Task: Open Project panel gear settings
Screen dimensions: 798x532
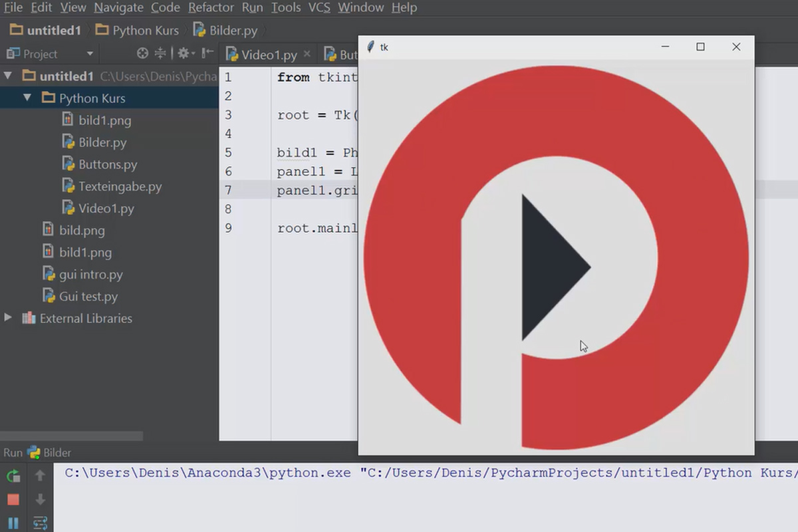Action: [x=186, y=54]
